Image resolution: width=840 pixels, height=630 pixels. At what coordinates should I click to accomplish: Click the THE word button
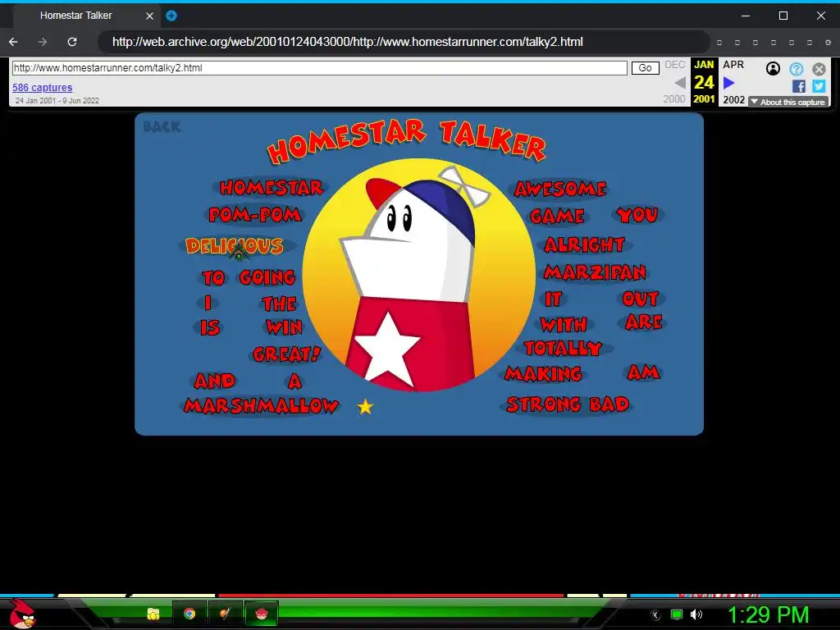point(279,304)
